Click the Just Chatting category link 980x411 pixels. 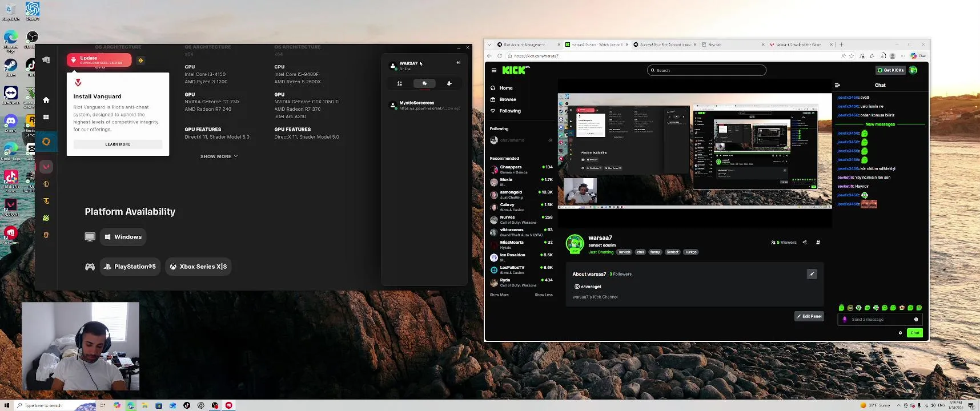[601, 252]
